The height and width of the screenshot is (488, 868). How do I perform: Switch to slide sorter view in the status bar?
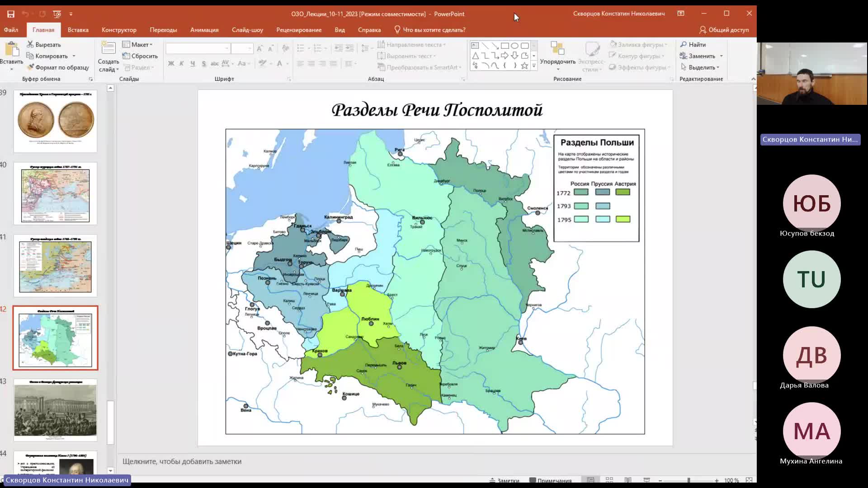[x=609, y=480]
